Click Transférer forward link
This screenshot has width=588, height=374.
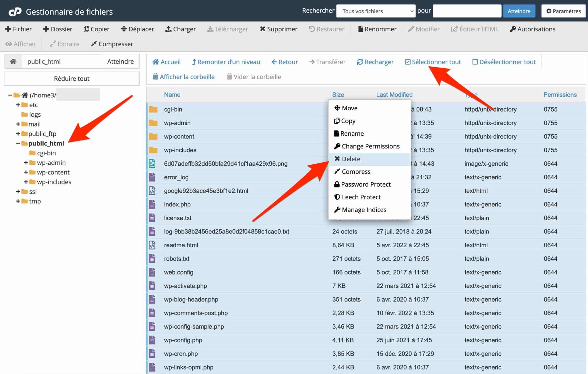pyautogui.click(x=327, y=62)
